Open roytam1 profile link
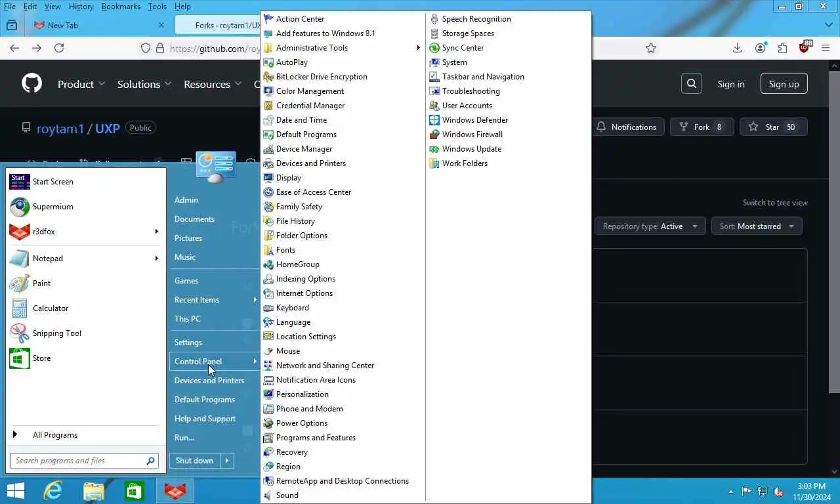Viewport: 840px width, 504px height. (x=60, y=129)
